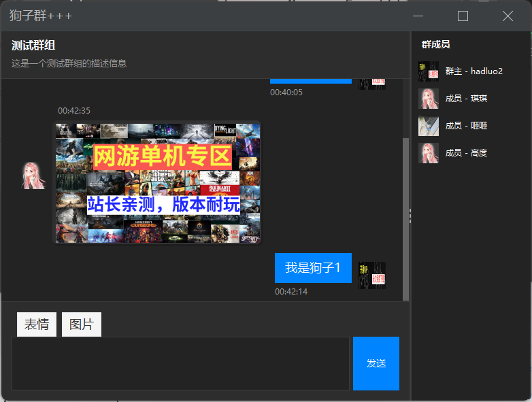Click timestamp 00:40:05
532x402 pixels.
click(286, 93)
